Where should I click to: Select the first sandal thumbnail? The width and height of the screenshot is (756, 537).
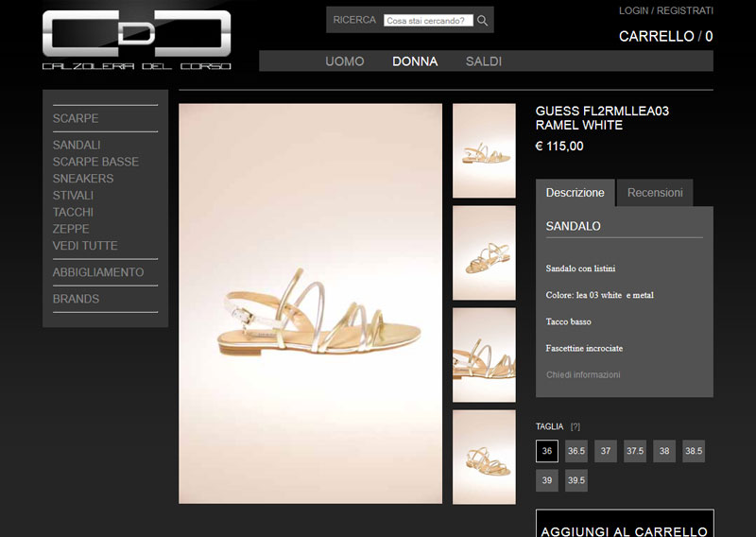(x=484, y=150)
